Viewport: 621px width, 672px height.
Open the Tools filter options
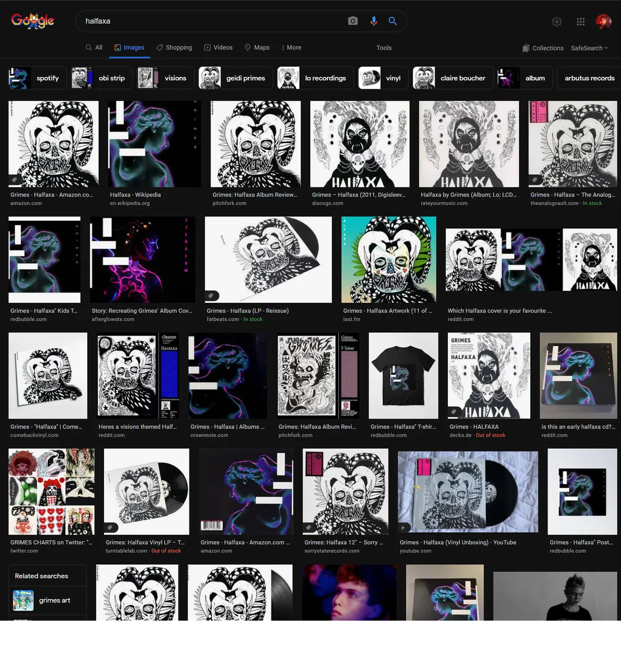click(x=384, y=48)
